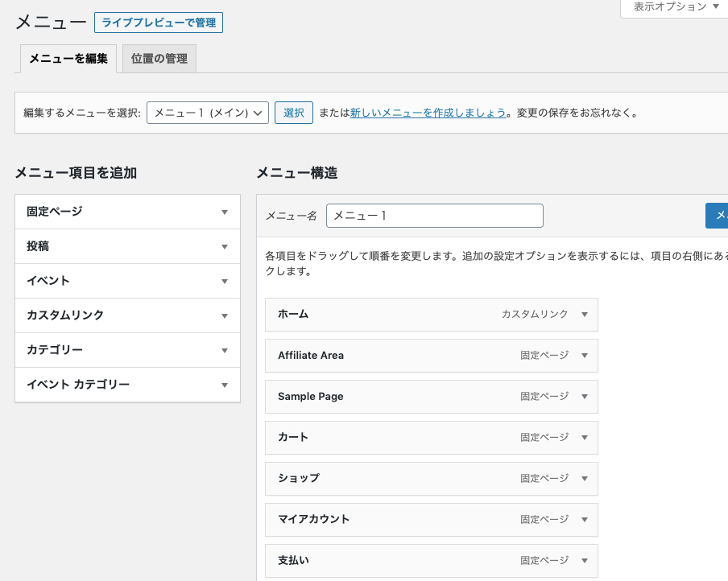Open the 表示オプション screen options panel

[675, 7]
